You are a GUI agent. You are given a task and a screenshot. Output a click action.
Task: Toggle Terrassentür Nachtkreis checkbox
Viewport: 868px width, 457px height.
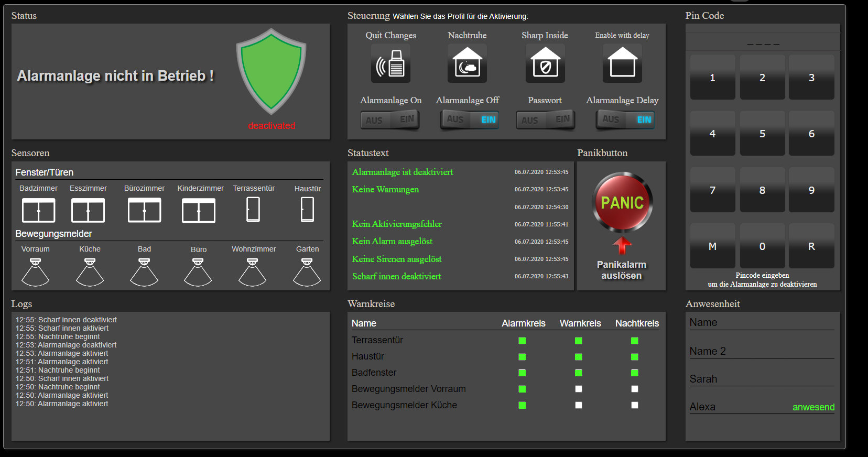[635, 341]
